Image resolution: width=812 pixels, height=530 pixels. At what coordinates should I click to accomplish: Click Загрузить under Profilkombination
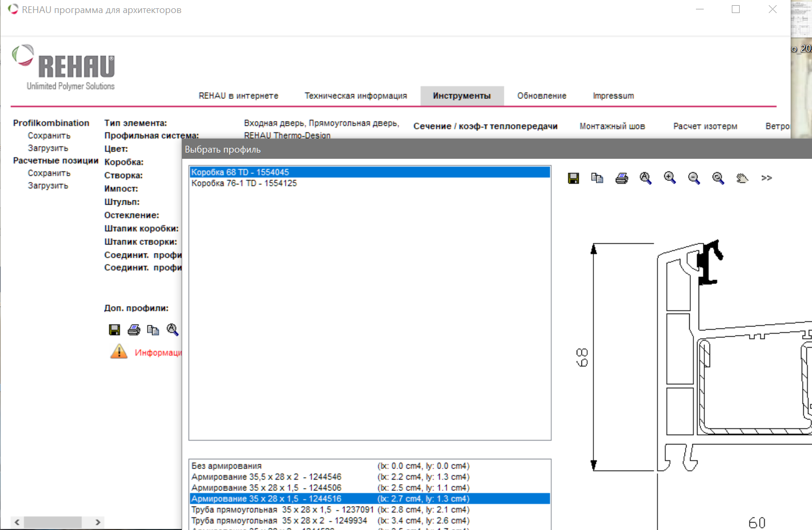pos(48,148)
